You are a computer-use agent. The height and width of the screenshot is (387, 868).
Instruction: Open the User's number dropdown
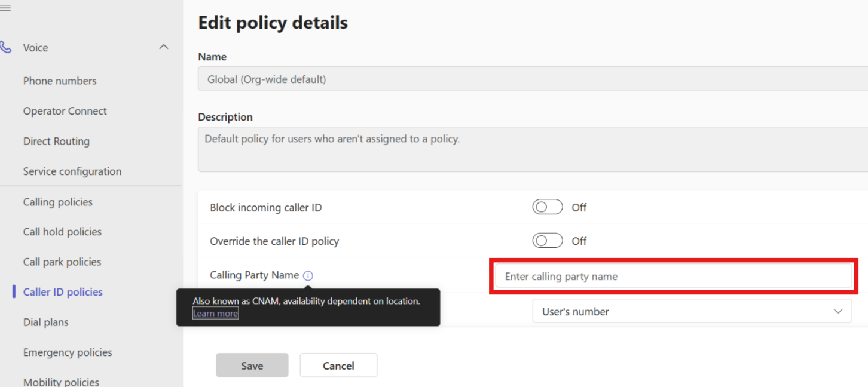(692, 311)
